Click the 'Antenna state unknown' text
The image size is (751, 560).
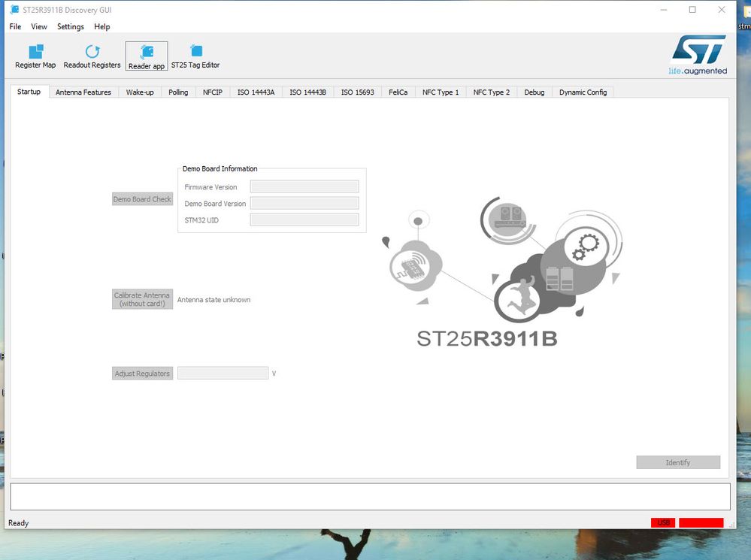213,300
